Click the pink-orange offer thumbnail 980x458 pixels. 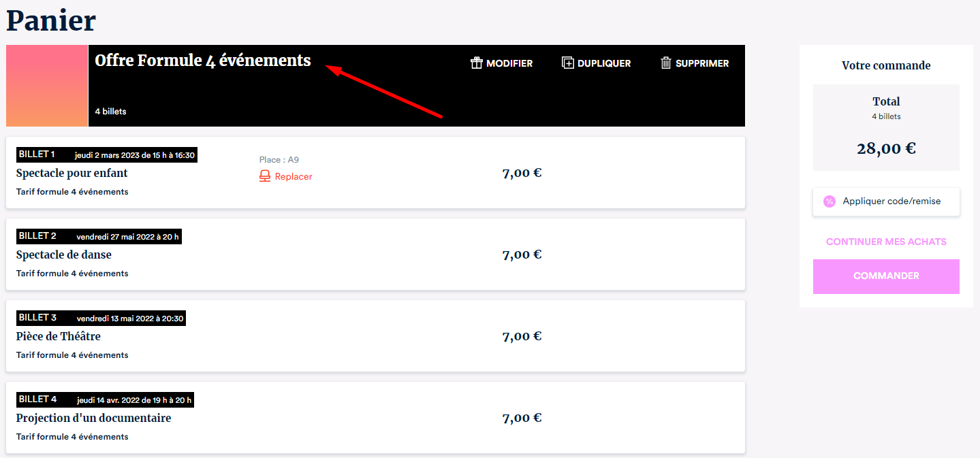click(47, 86)
